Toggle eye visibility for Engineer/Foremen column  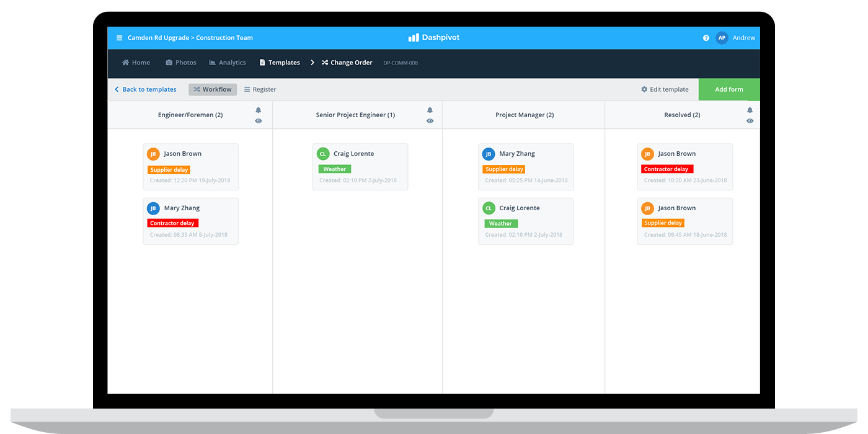pyautogui.click(x=259, y=121)
